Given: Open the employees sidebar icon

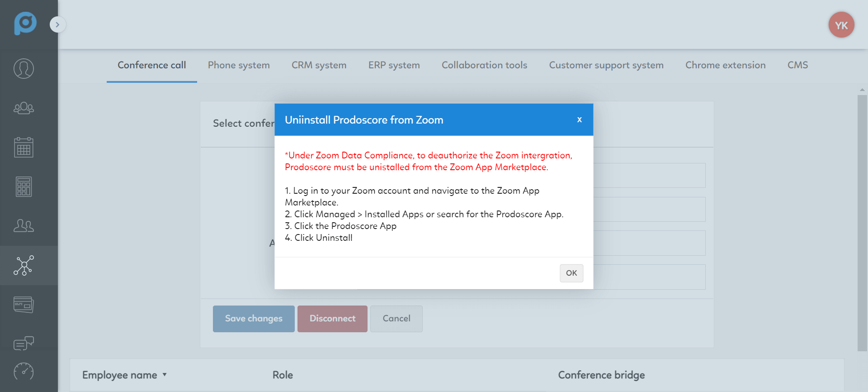Looking at the screenshot, I should point(24,225).
